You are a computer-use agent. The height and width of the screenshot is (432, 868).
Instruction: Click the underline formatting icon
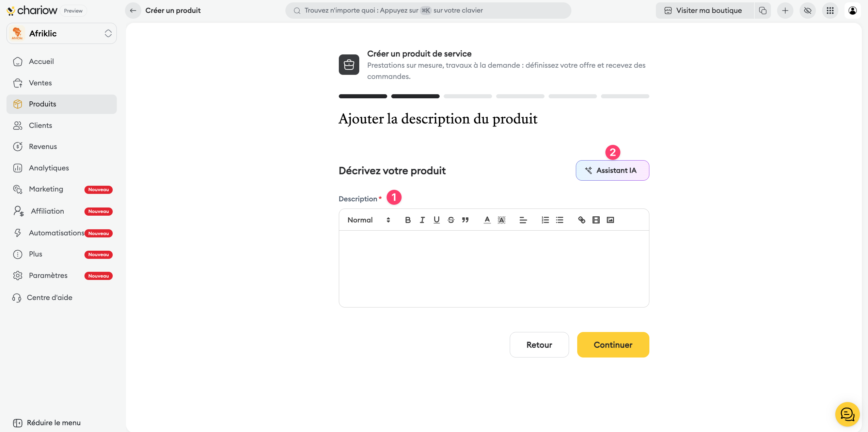click(x=437, y=220)
